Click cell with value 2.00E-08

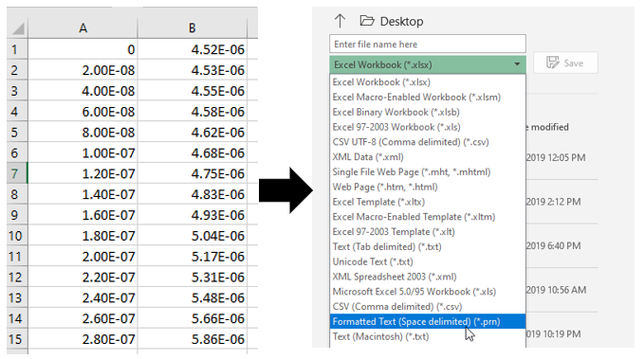[83, 70]
